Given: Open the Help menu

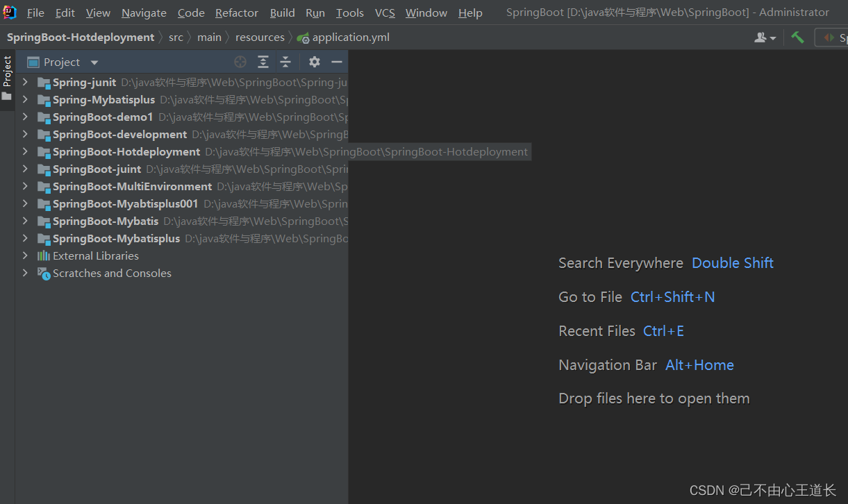Looking at the screenshot, I should [470, 12].
